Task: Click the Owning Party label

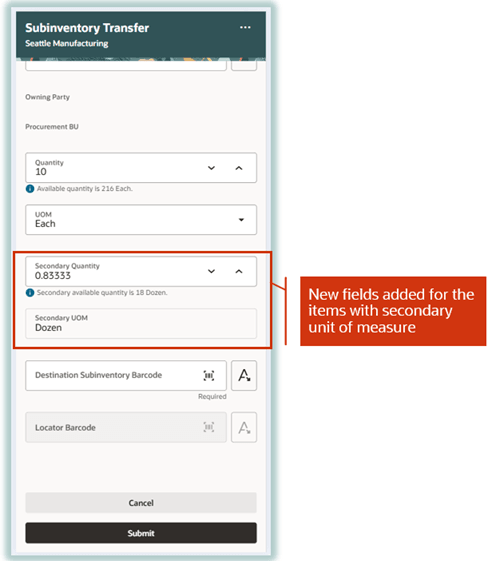Action: tap(48, 97)
